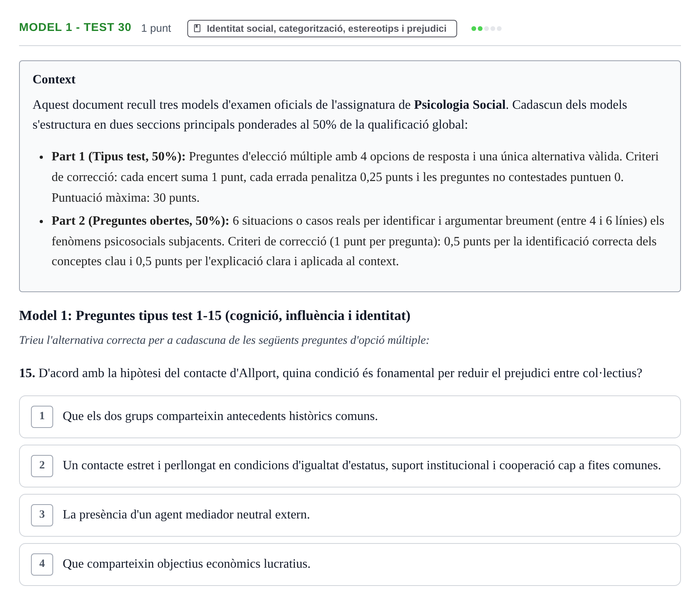
Task: Select answer option 1 about shared historical antecedents
Action: click(350, 417)
